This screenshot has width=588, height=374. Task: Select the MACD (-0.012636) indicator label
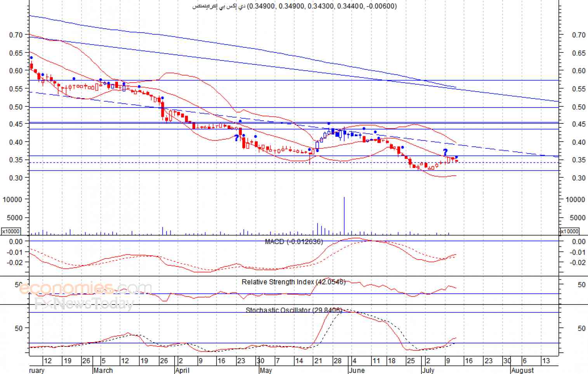294,242
